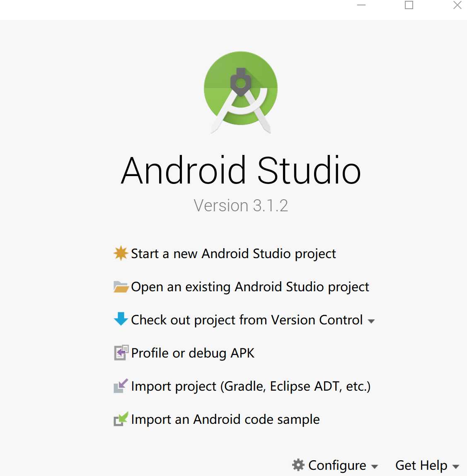Maximize the welcome window
This screenshot has height=476, width=467.
click(x=409, y=5)
